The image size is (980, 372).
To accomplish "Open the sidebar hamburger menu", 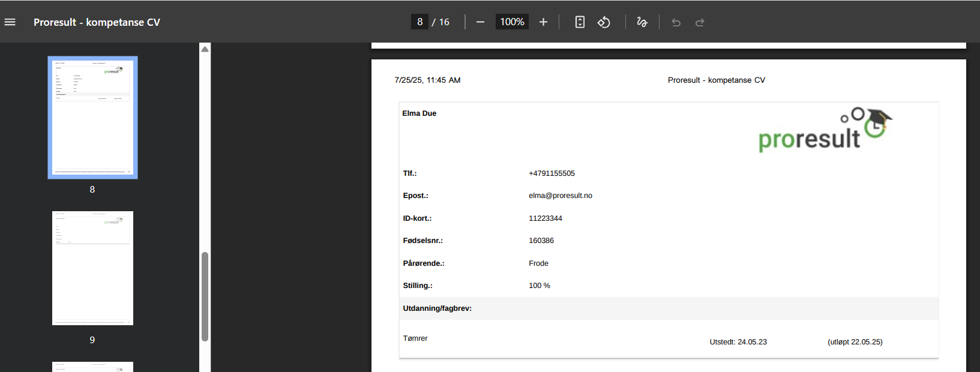I will (10, 22).
